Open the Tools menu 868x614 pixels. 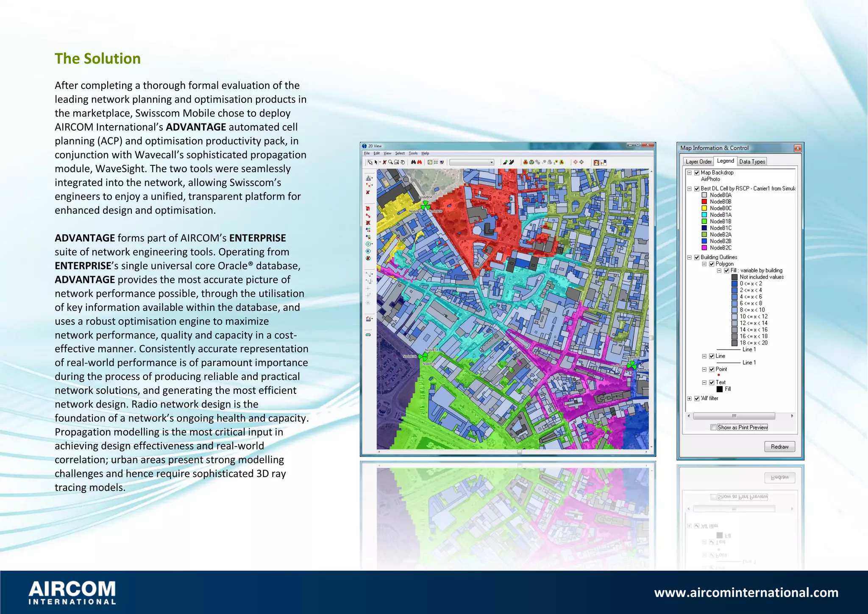413,153
